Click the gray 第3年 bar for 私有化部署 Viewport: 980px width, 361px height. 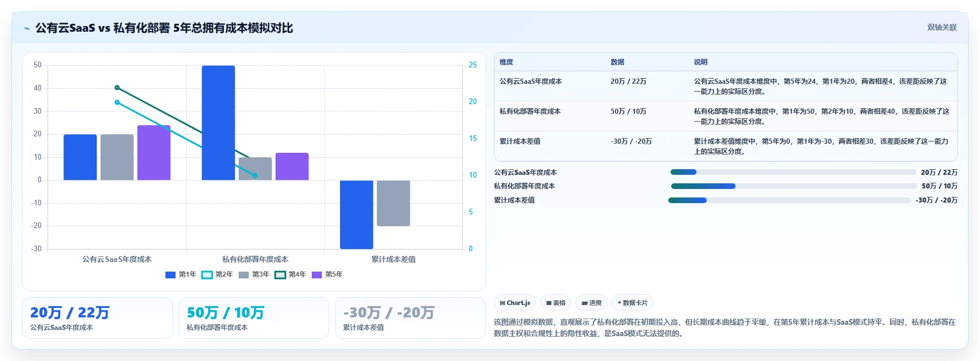pos(255,169)
